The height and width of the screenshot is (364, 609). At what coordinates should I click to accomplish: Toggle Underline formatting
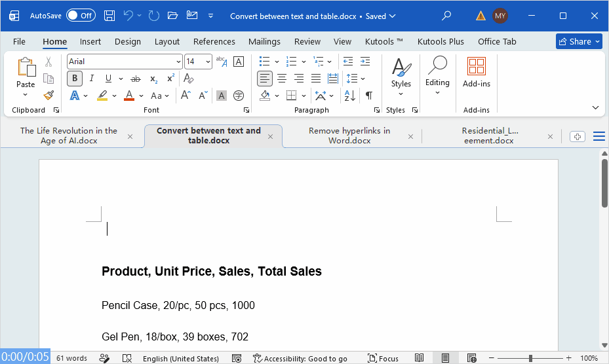108,79
